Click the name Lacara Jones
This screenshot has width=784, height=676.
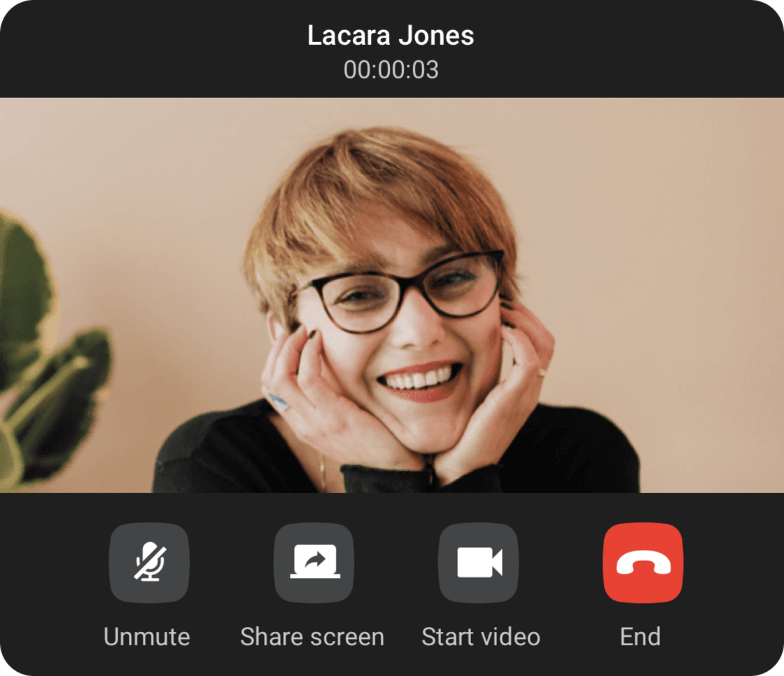(391, 36)
